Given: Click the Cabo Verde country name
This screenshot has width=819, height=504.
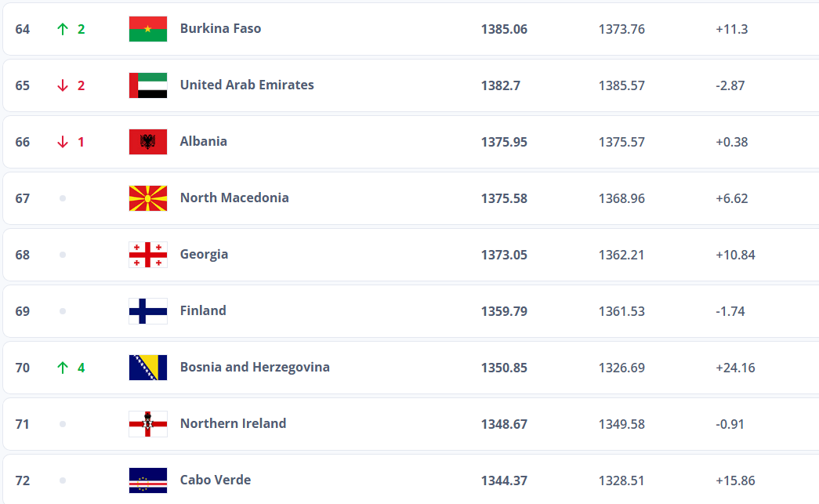Looking at the screenshot, I should 216,480.
